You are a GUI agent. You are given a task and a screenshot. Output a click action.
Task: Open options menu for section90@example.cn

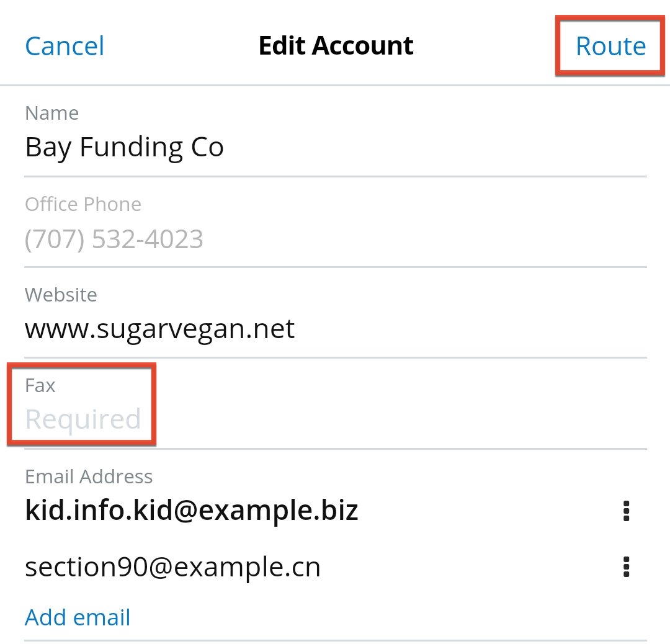[626, 566]
